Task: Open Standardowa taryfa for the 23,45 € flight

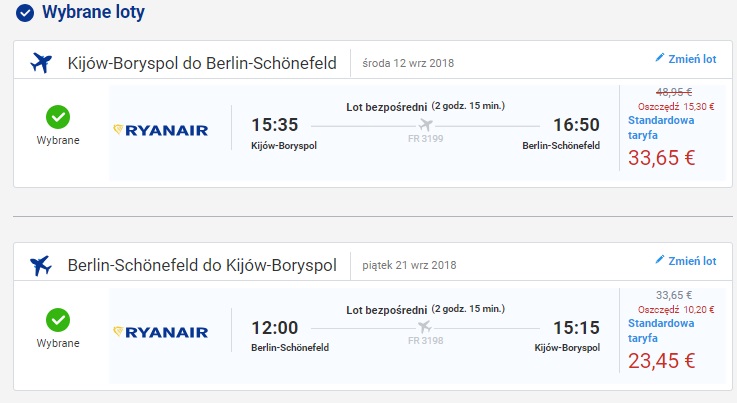Action: pyautogui.click(x=659, y=331)
